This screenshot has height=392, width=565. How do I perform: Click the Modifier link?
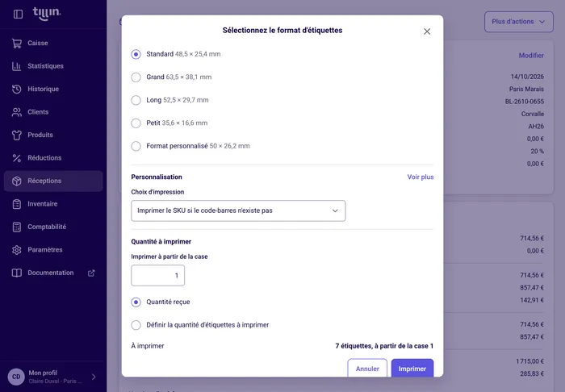tap(531, 56)
